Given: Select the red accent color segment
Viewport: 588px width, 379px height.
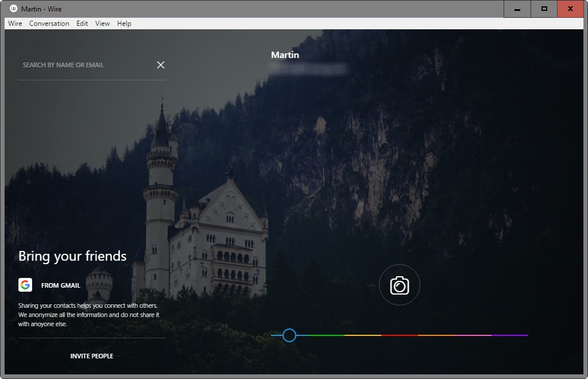Looking at the screenshot, I should point(399,335).
